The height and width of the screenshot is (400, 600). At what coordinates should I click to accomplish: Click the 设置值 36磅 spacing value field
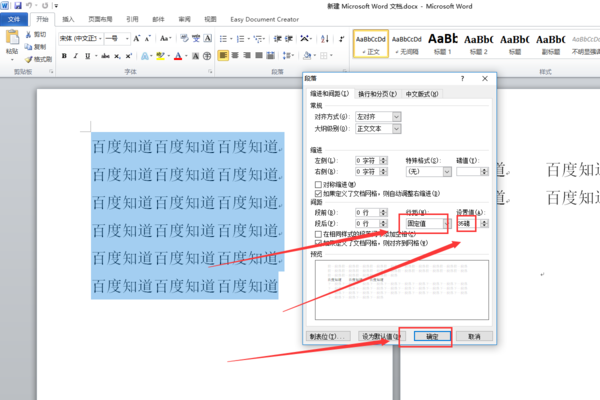pyautogui.click(x=469, y=224)
